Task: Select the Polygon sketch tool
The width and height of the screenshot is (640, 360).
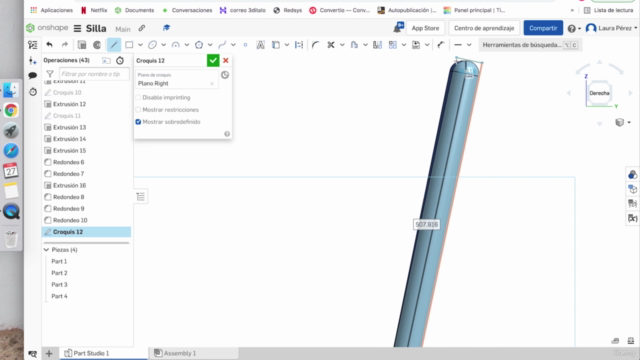Action: pyautogui.click(x=199, y=45)
